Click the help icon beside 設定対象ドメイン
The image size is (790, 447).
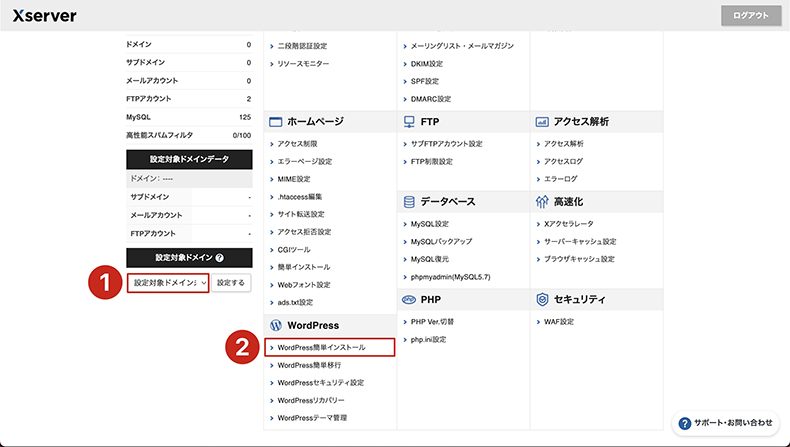tap(219, 258)
